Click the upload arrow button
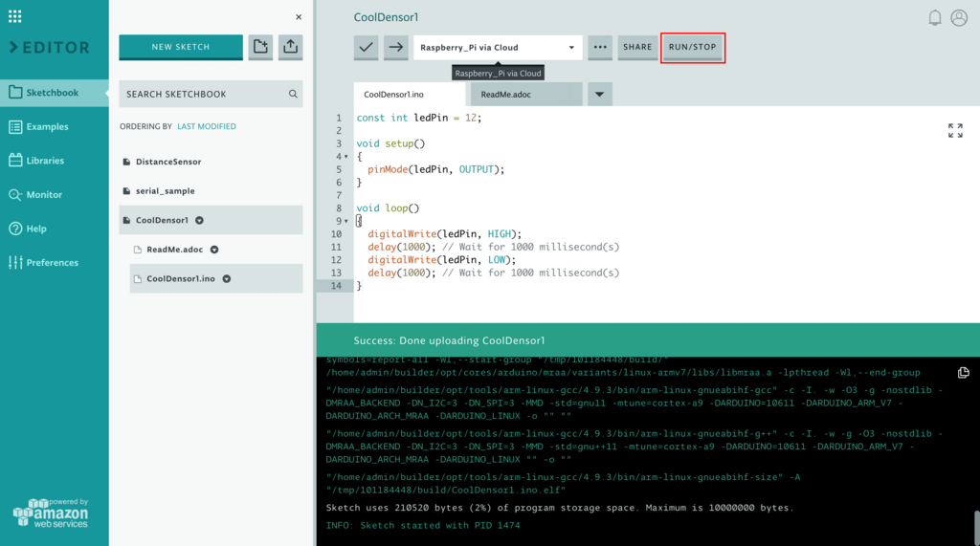 click(395, 47)
